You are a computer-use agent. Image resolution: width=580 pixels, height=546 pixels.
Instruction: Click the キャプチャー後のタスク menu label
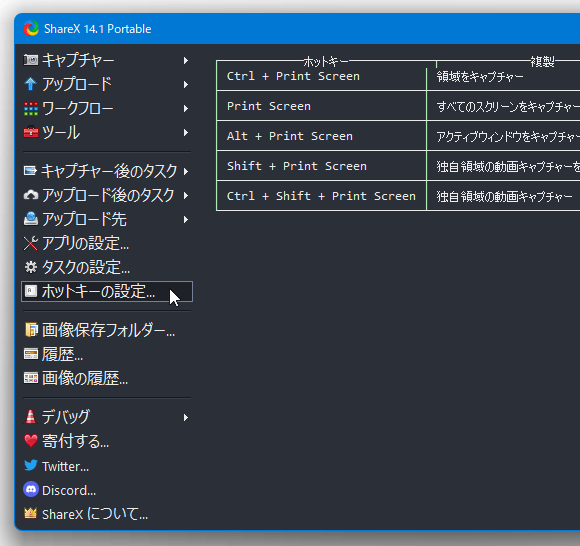pyautogui.click(x=109, y=171)
